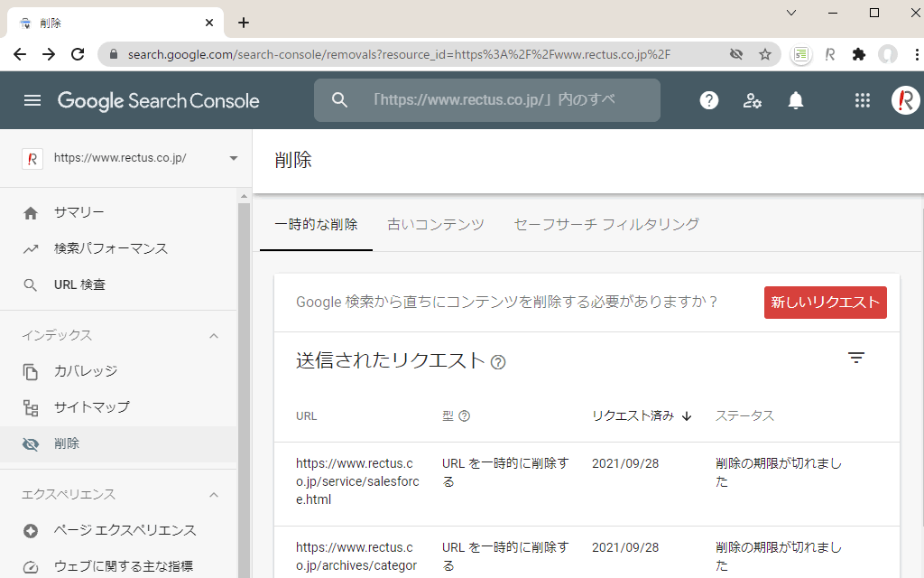Open users and settings management icon
Screen dimensions: 924x578
[752, 100]
